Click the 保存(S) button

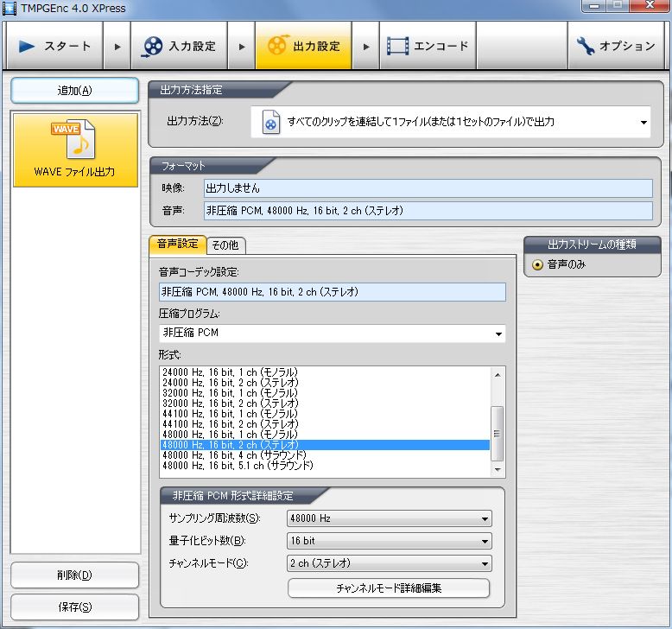pyautogui.click(x=75, y=607)
